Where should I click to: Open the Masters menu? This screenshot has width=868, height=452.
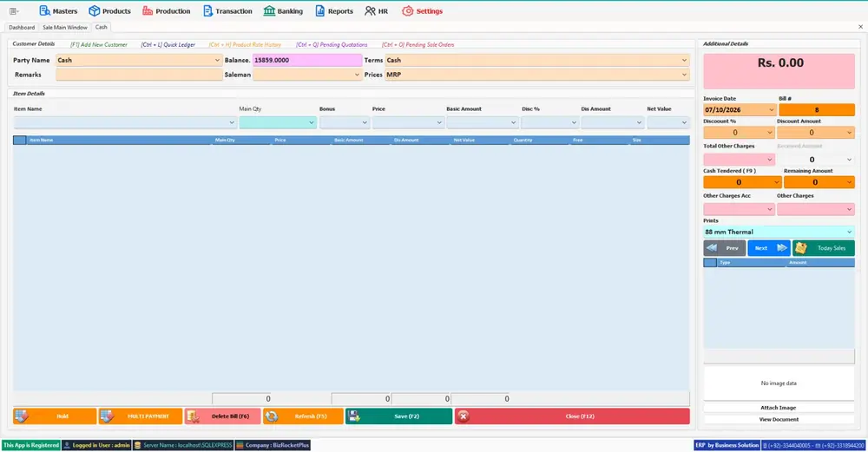(58, 11)
